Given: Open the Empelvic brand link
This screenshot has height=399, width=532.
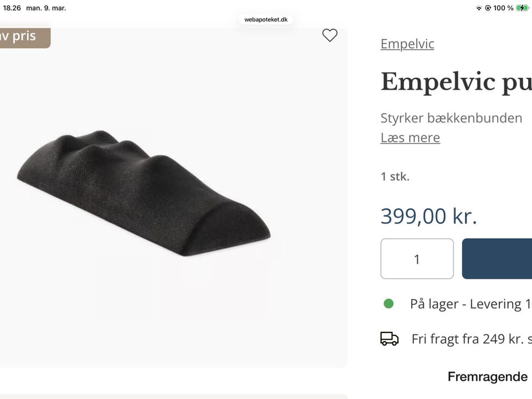Looking at the screenshot, I should pos(407,44).
